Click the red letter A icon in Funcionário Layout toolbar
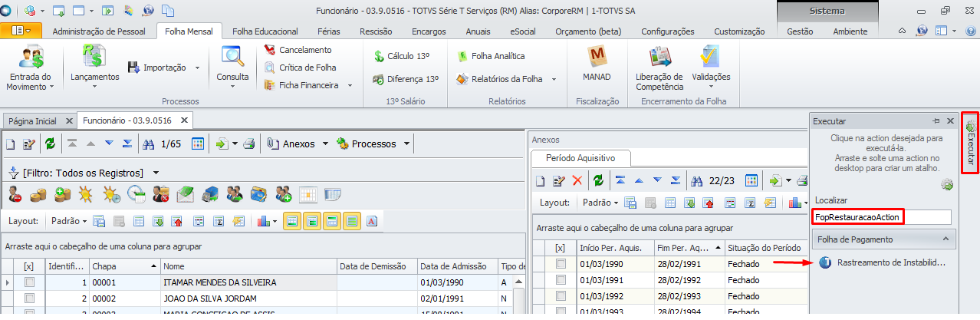 click(372, 221)
